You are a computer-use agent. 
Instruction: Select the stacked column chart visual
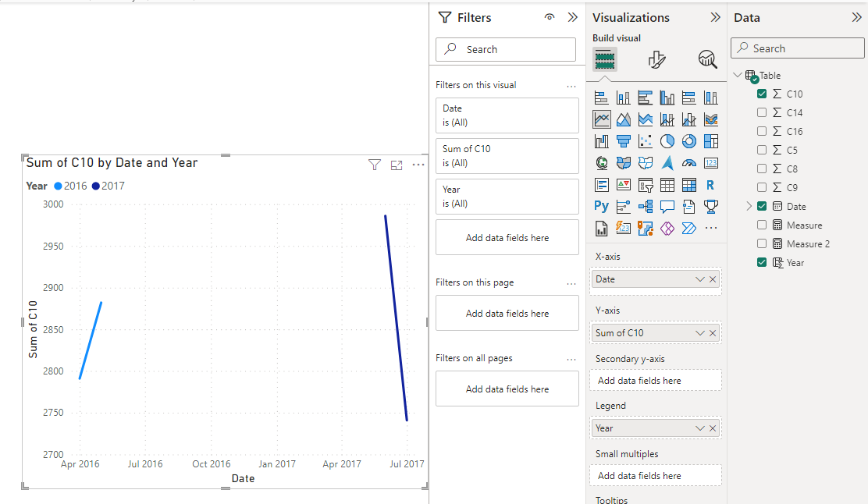pyautogui.click(x=624, y=98)
